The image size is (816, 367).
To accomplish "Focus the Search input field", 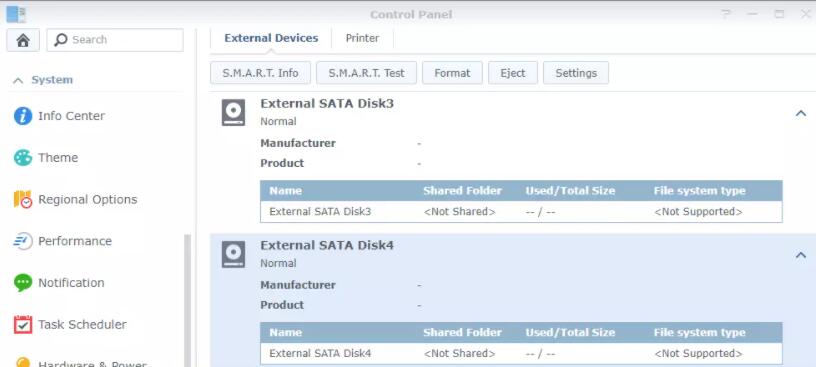I will [115, 40].
